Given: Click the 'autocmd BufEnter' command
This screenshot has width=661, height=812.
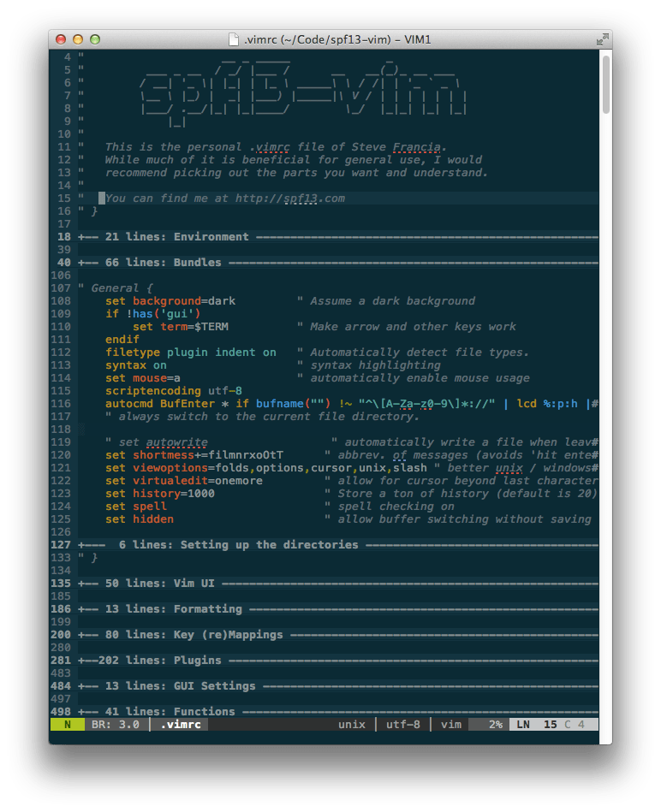Looking at the screenshot, I should click(x=160, y=403).
